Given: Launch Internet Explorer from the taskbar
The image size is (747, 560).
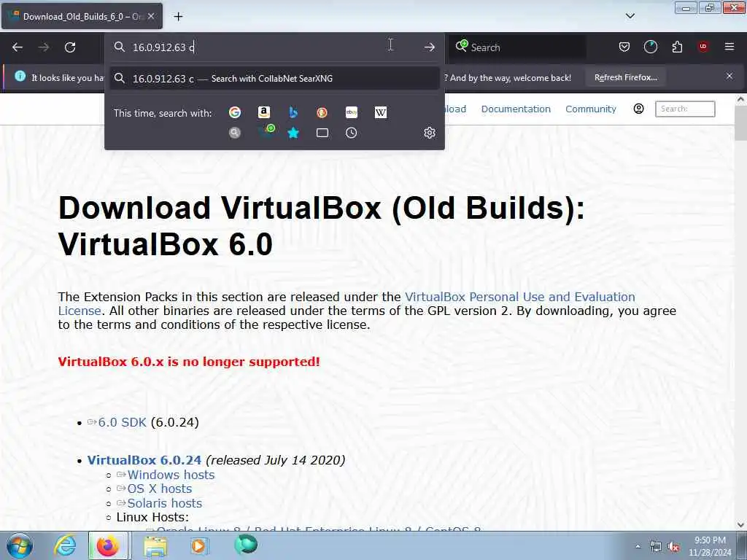Looking at the screenshot, I should point(65,545).
